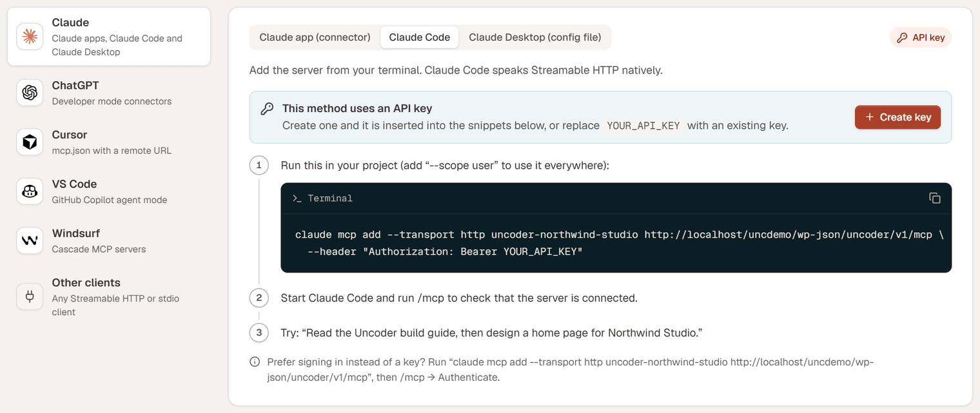
Task: Click the terminal prompt icon in code header
Action: pyautogui.click(x=297, y=198)
